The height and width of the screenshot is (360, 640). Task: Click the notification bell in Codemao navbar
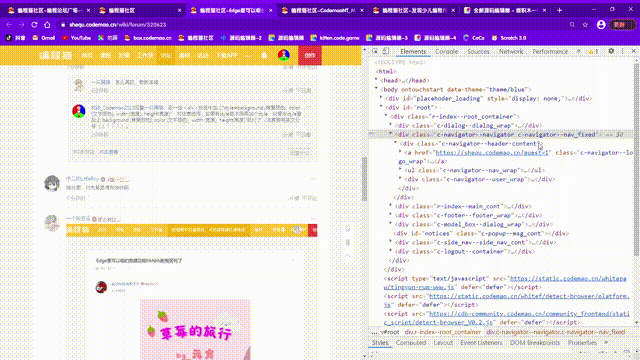point(264,55)
